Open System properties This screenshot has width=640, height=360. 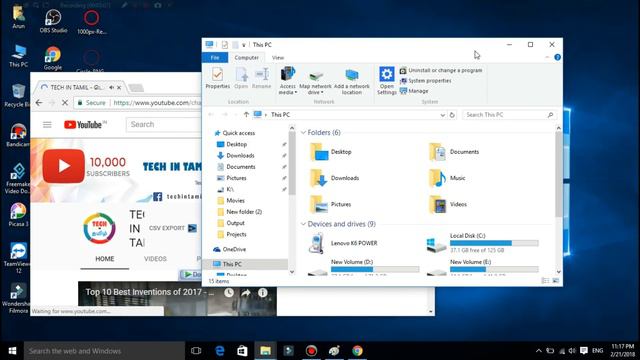click(x=425, y=81)
